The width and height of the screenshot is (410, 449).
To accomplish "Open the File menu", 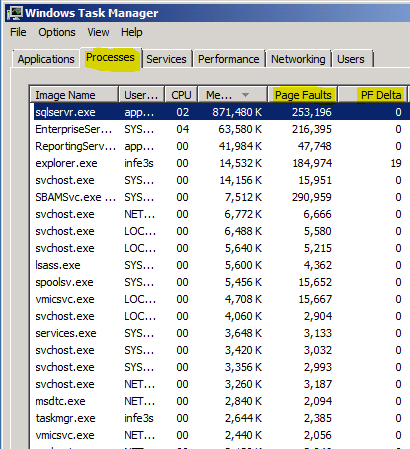I will (x=18, y=32).
